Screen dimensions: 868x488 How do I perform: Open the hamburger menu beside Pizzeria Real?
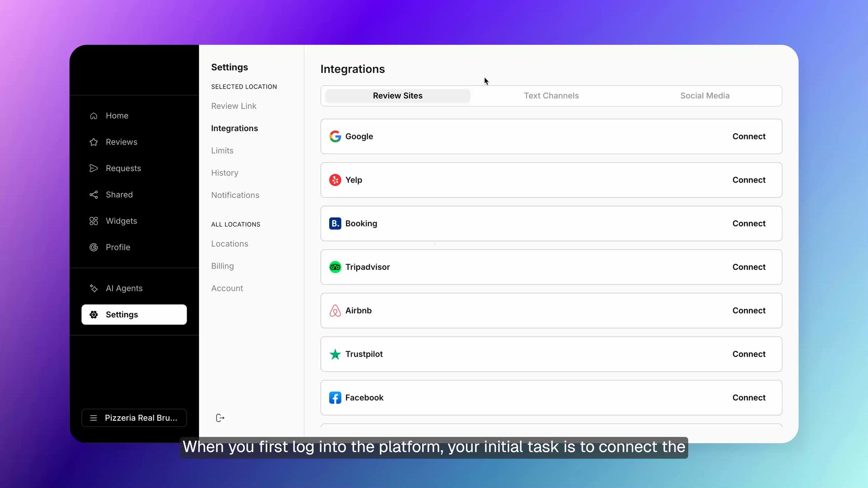click(x=94, y=418)
